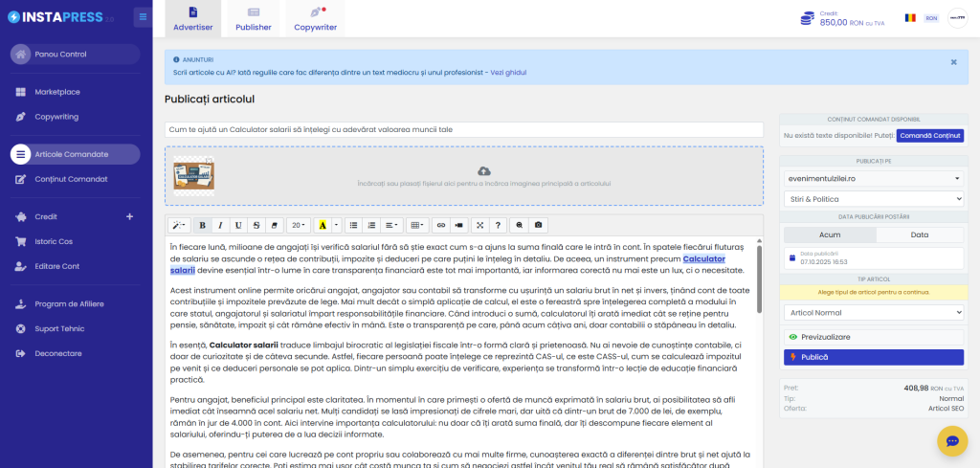The height and width of the screenshot is (468, 980).
Task: Switch to the Publisher tab
Action: tap(254, 18)
